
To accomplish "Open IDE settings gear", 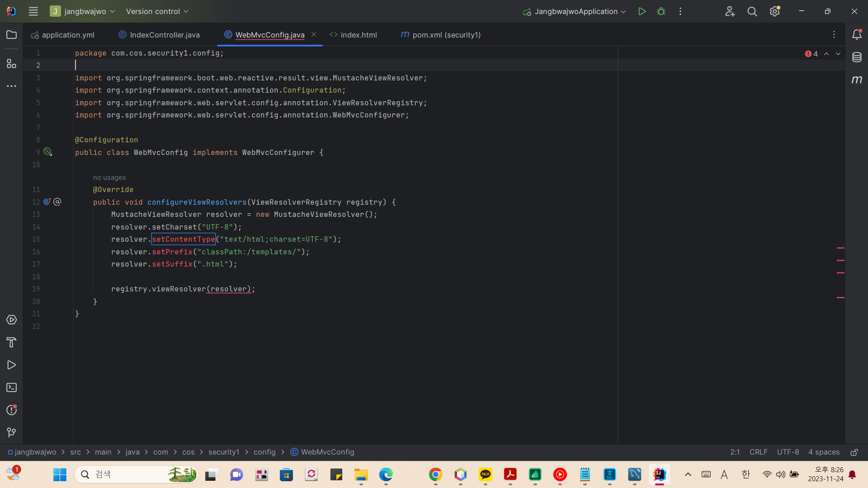I will pos(775,11).
